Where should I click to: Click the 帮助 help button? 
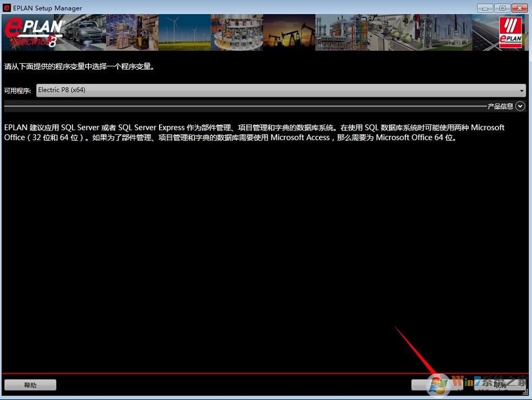tap(30, 384)
